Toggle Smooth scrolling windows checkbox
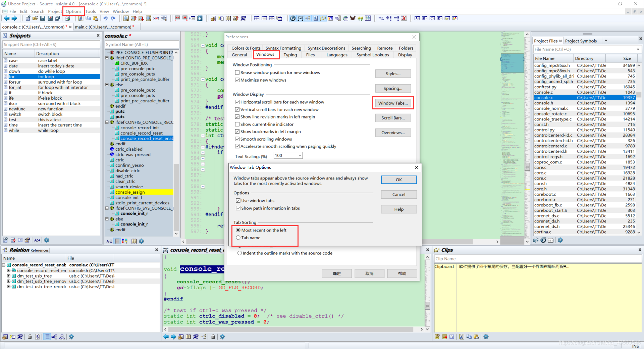 coord(237,139)
